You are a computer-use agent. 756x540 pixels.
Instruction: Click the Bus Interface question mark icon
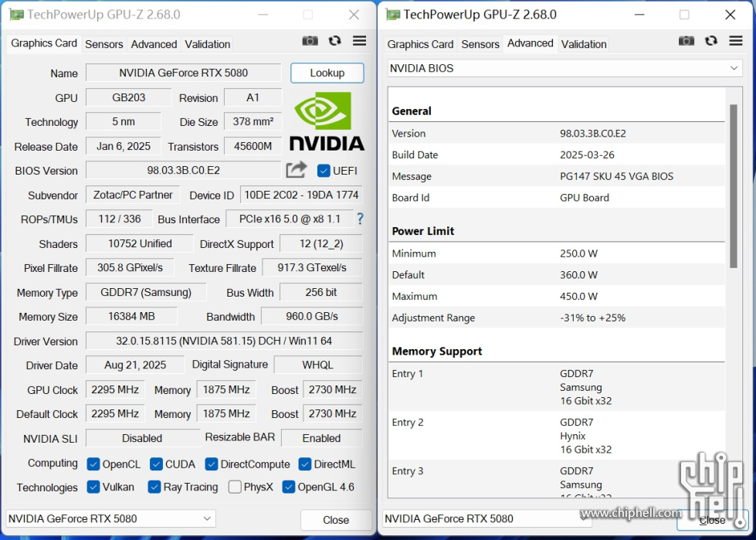360,219
